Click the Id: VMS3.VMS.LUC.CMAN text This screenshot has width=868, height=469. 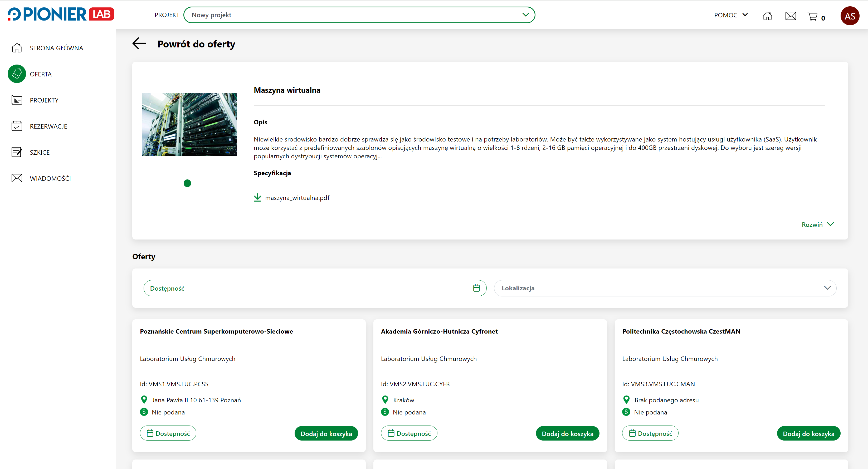(x=659, y=384)
